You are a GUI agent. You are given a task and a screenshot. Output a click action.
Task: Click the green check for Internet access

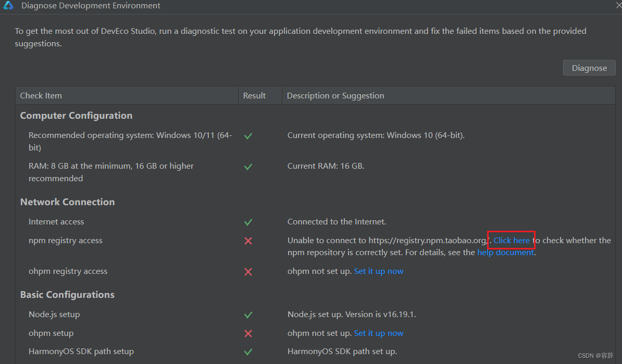(248, 222)
